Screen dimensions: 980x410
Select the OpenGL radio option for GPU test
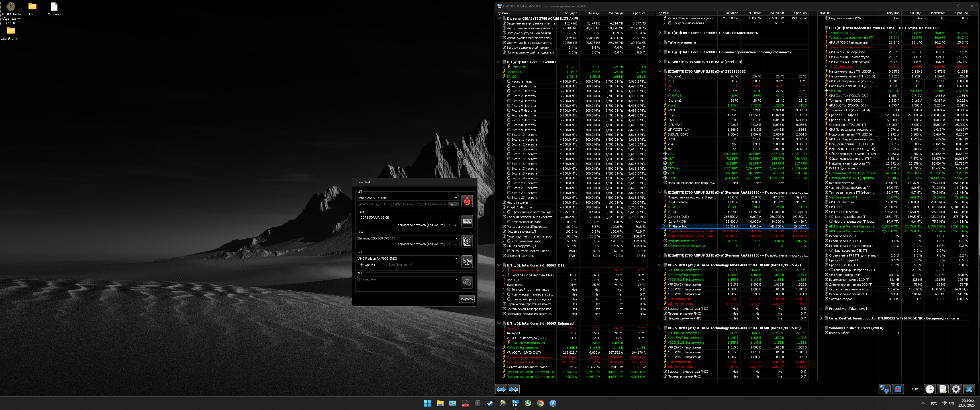(x=368, y=265)
